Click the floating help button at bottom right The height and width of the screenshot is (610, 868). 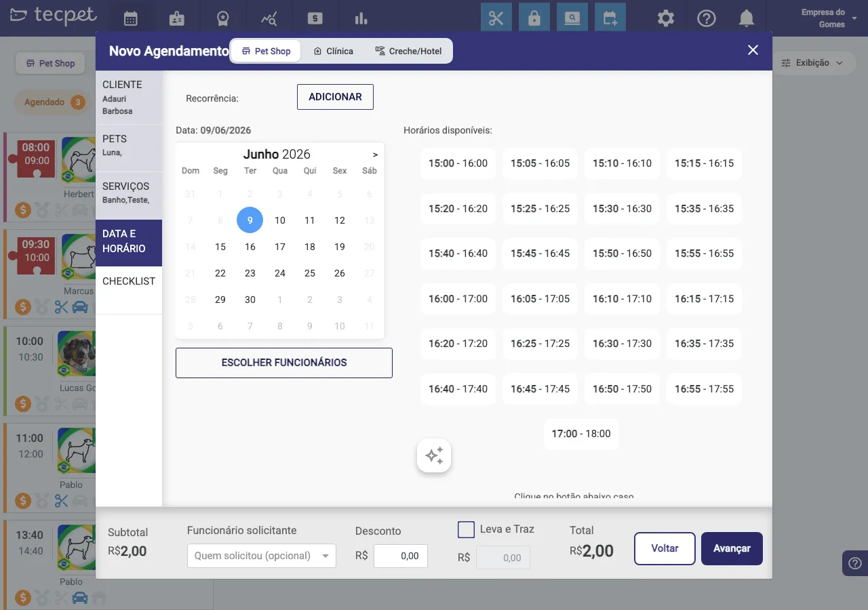(x=854, y=563)
